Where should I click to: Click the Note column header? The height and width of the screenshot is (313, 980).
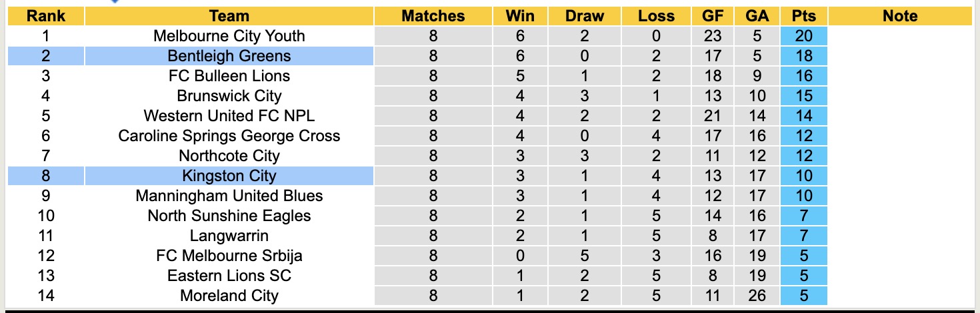click(900, 16)
